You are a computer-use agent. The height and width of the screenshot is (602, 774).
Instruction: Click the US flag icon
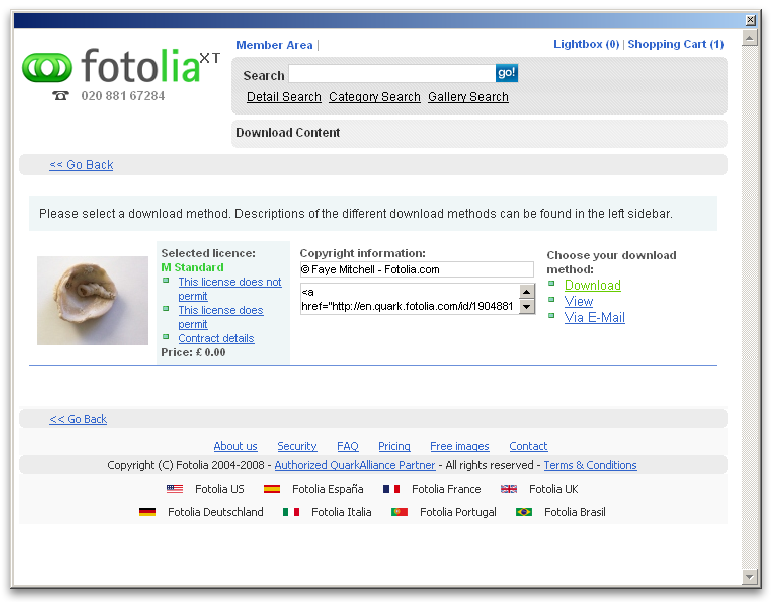click(x=175, y=489)
